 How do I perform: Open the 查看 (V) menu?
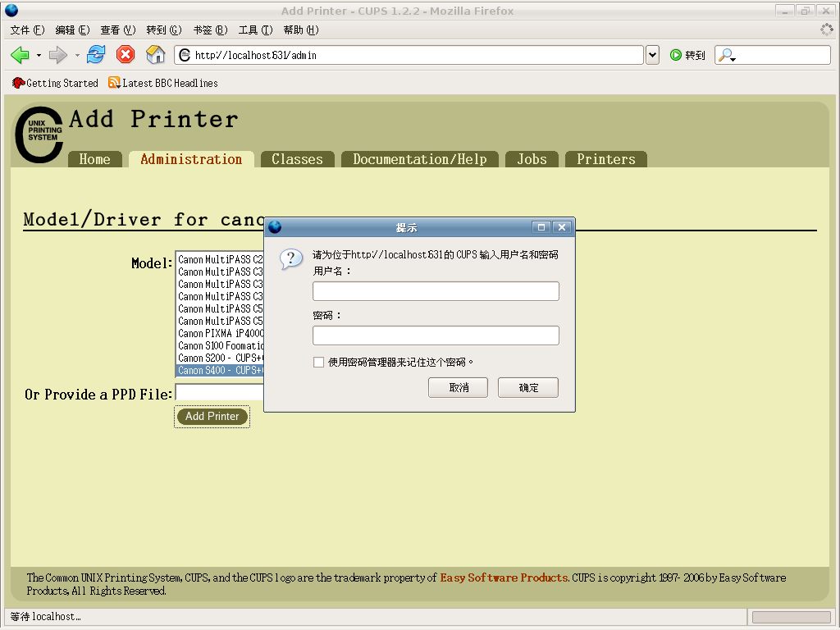(118, 30)
